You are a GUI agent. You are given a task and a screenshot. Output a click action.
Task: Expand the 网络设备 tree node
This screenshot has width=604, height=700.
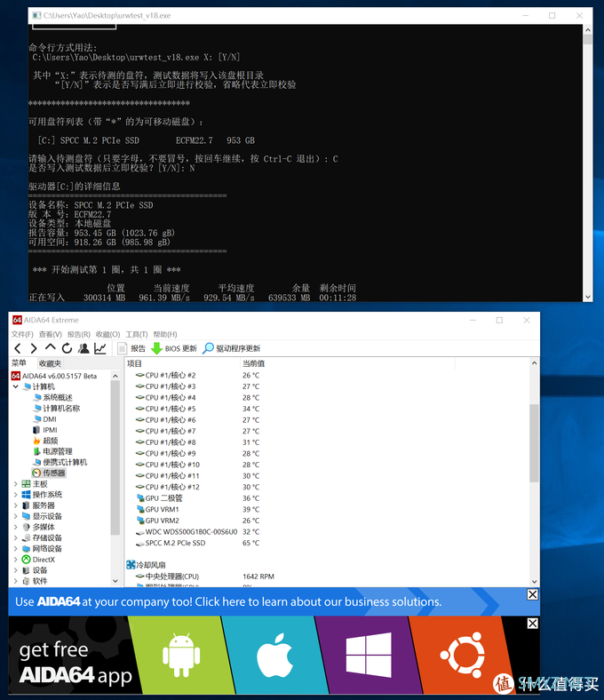16,549
